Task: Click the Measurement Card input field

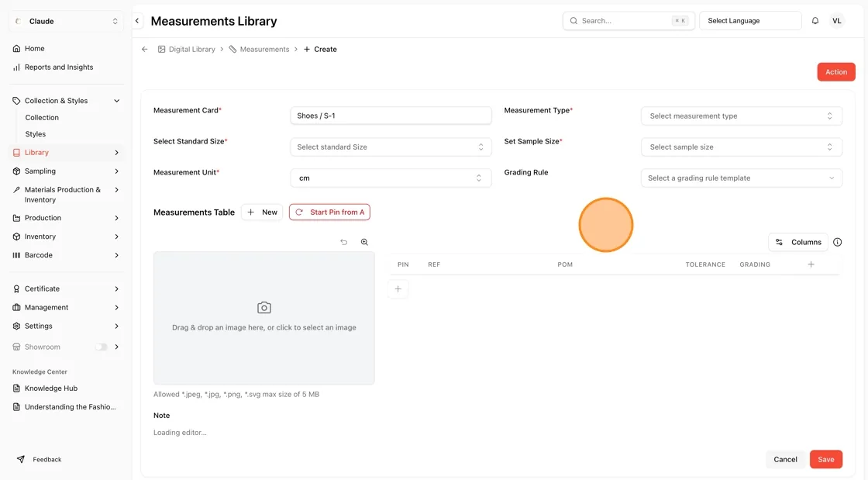Action: pos(391,116)
